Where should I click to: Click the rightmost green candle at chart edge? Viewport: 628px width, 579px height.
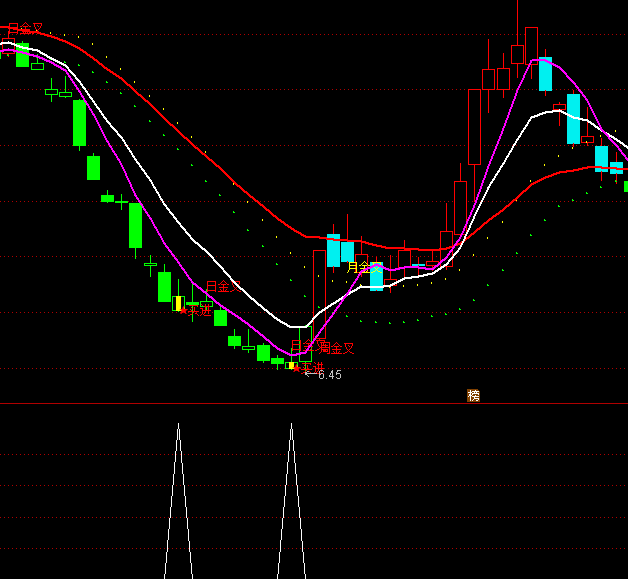coord(625,186)
